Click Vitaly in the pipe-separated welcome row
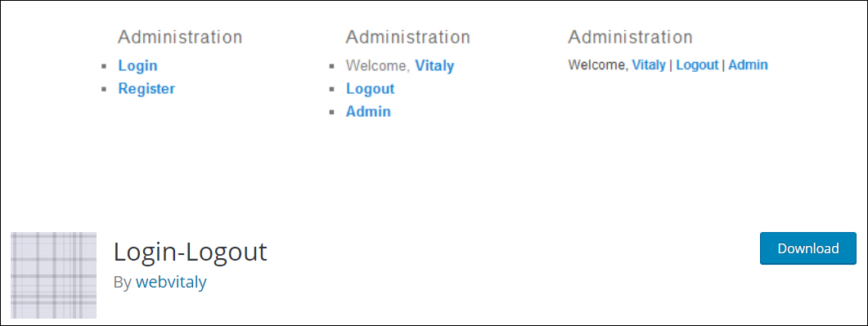This screenshot has width=868, height=326. coord(649,65)
